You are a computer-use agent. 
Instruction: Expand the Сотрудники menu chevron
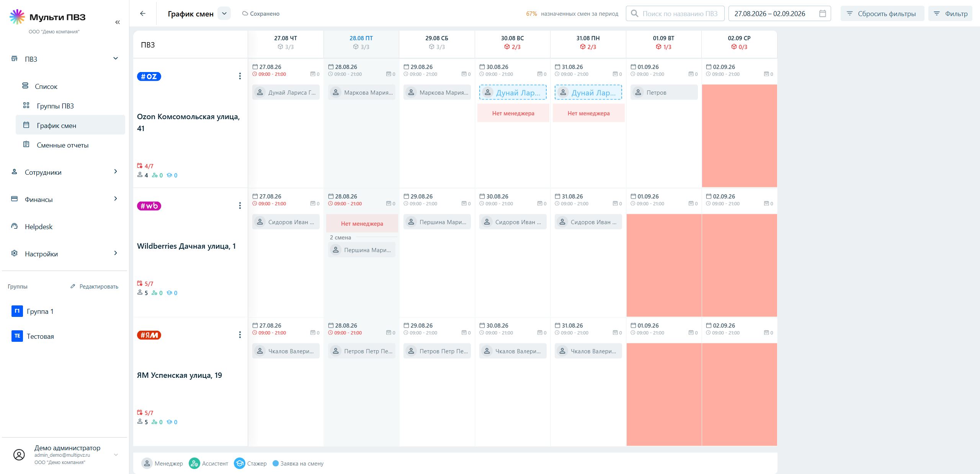click(116, 171)
